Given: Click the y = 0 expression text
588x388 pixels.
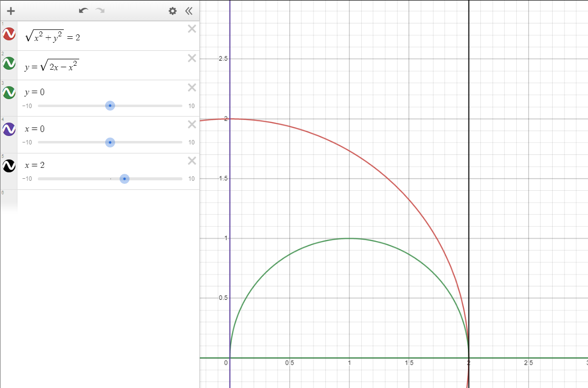Looking at the screenshot, I should [34, 92].
